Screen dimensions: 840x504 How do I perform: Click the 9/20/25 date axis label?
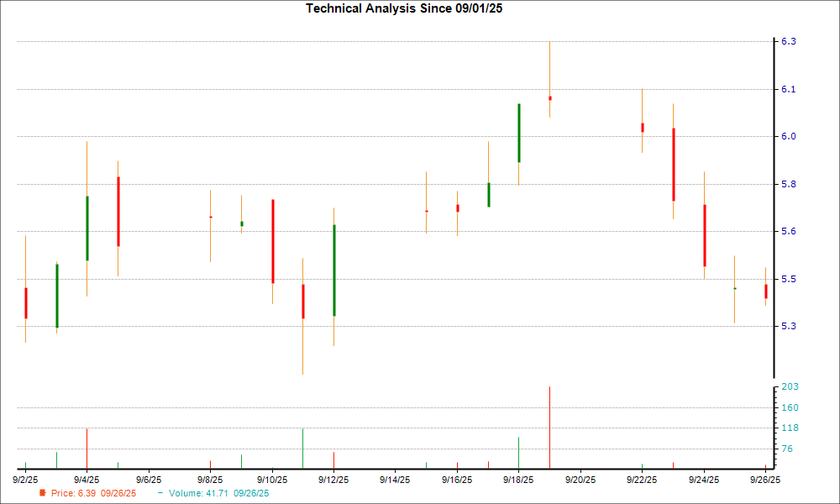(580, 480)
